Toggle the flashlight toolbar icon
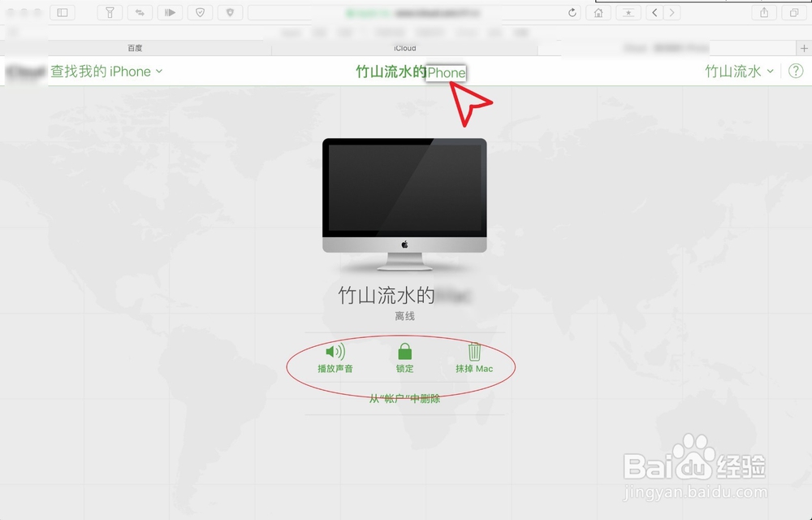Screen dimensions: 812x520 tap(110, 12)
